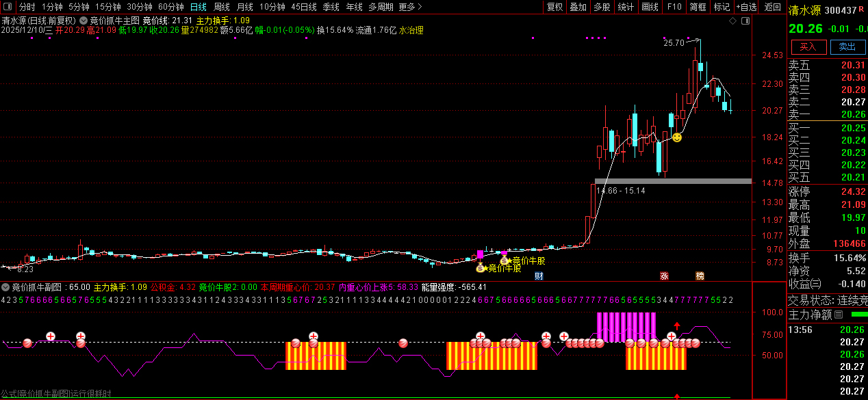Switch to 5分钟 period

point(79,7)
